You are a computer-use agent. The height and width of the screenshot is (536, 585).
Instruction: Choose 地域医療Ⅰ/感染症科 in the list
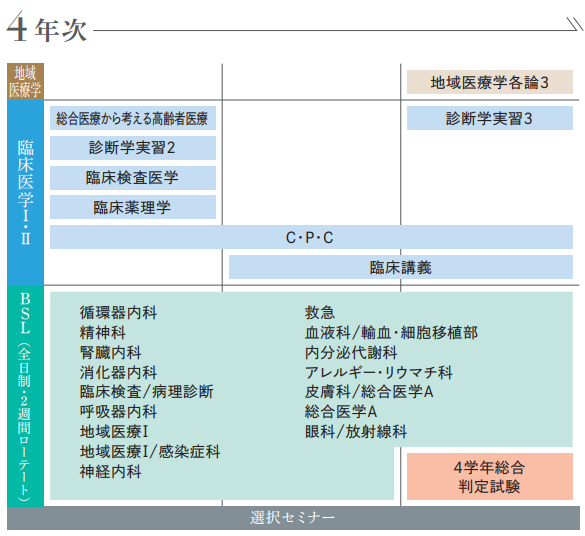tap(150, 452)
